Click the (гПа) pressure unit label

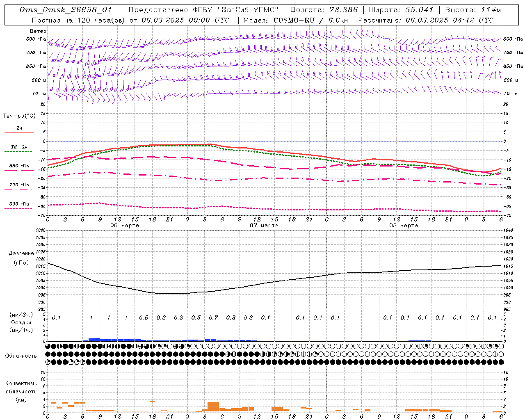coord(21,263)
